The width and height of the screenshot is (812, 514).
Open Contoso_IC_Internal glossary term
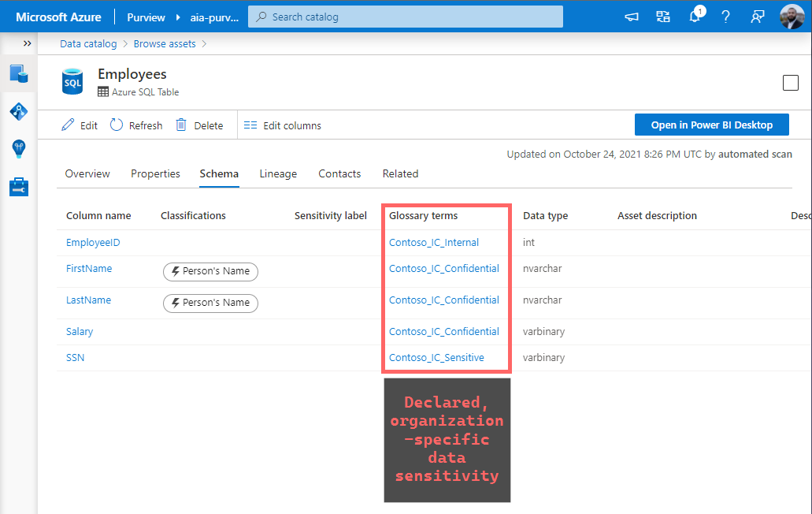tap(434, 243)
